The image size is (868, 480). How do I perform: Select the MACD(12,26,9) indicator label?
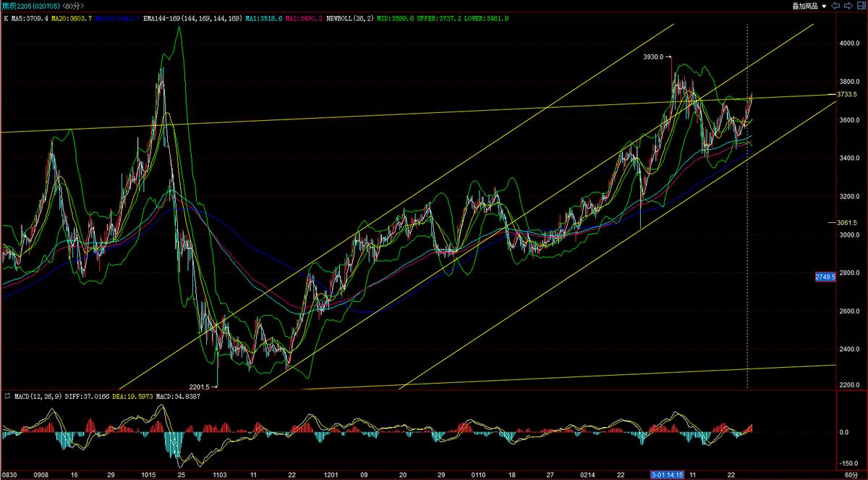tap(38, 397)
